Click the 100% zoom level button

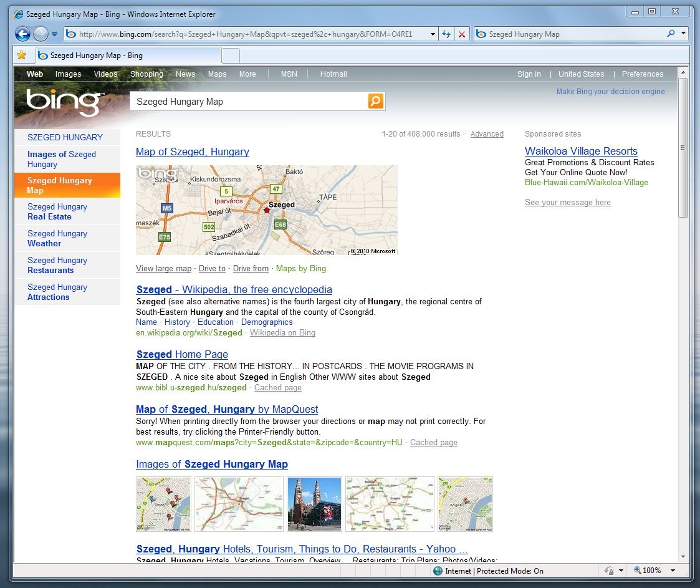647,571
